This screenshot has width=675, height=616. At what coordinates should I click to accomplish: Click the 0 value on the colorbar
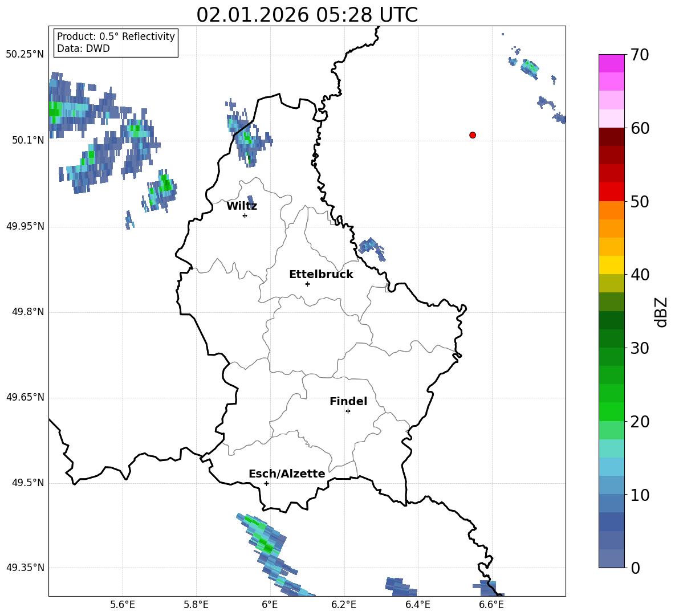(635, 568)
